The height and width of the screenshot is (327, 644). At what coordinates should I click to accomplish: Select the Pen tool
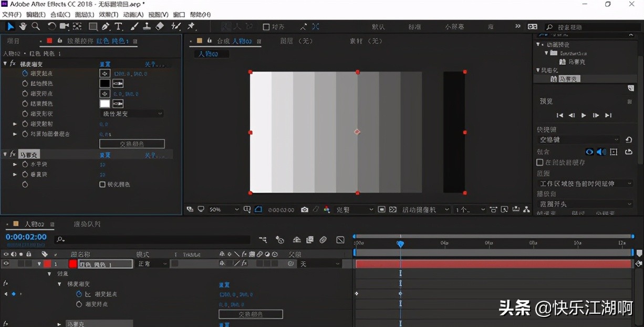pyautogui.click(x=106, y=26)
